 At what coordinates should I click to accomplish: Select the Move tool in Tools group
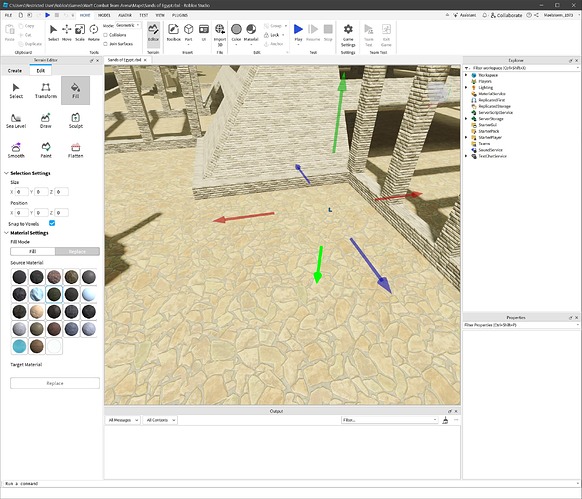point(67,33)
